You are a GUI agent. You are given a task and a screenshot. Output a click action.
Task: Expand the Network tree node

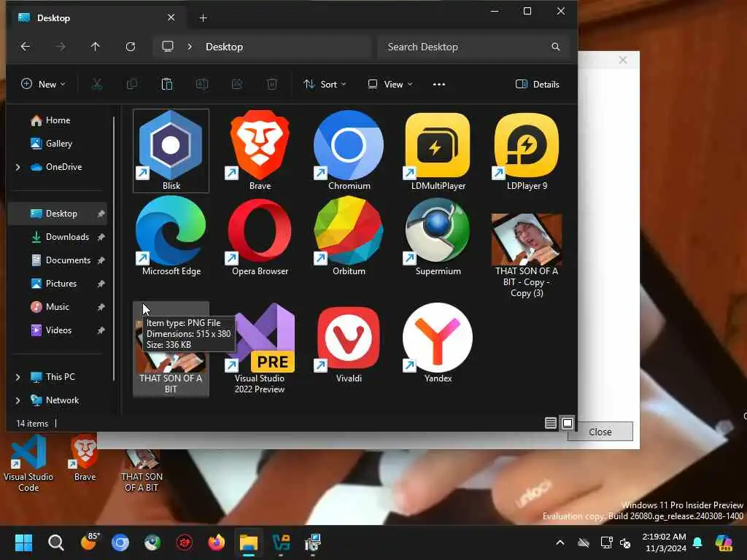pos(18,400)
